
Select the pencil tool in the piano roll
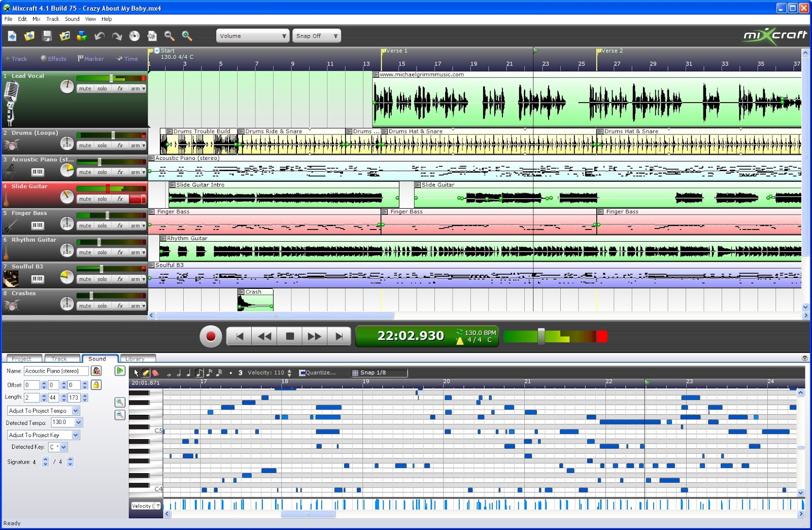(x=145, y=373)
